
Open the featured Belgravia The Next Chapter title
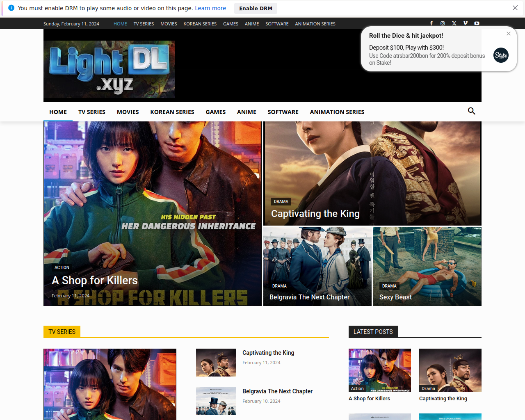click(x=310, y=297)
